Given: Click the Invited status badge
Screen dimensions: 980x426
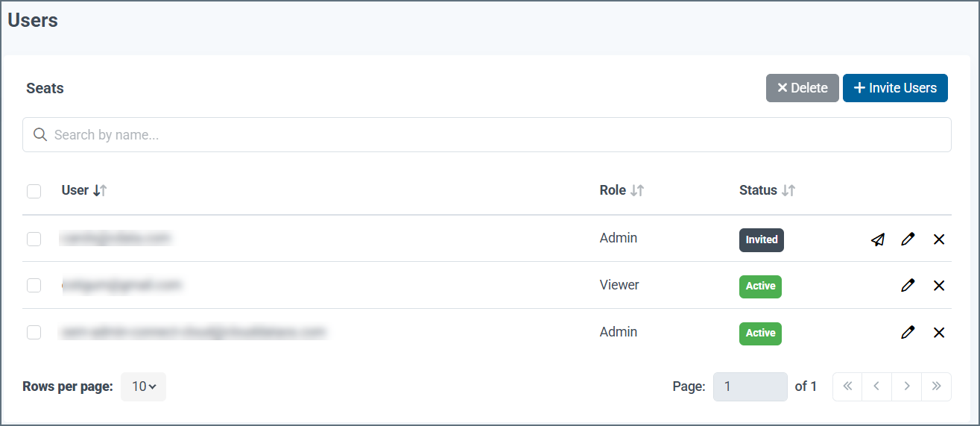Looking at the screenshot, I should [762, 240].
